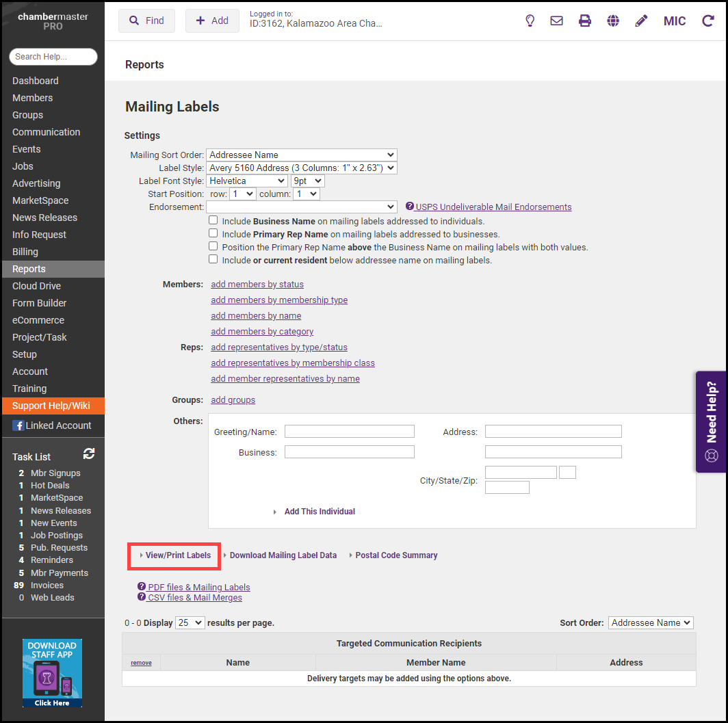Click the lightbulb icon in top toolbar
728x723 pixels.
tap(530, 21)
